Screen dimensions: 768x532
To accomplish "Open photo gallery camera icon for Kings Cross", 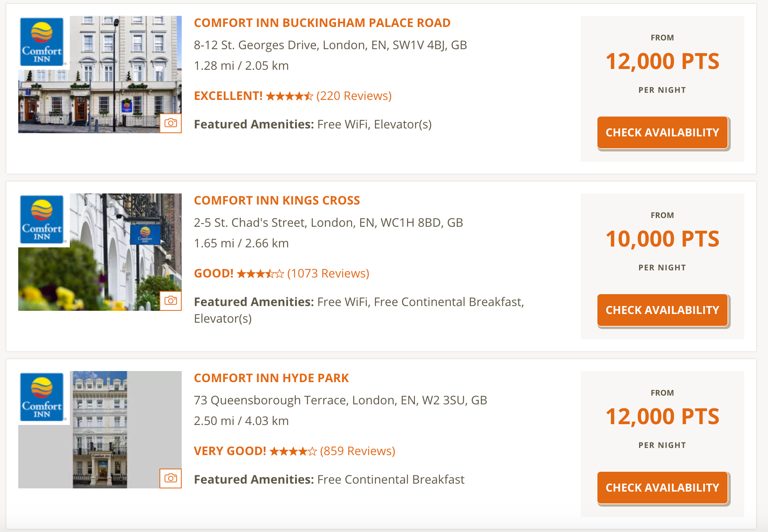I will click(171, 301).
